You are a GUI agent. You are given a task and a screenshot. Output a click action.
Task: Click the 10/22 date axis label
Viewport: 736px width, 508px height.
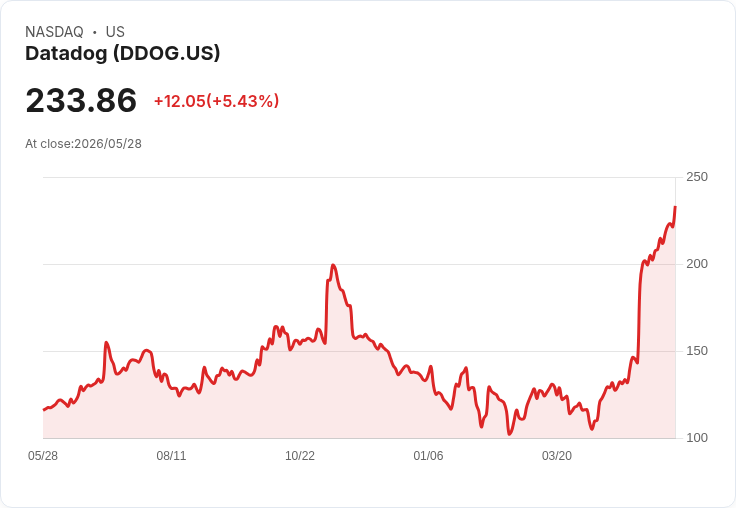pos(300,455)
